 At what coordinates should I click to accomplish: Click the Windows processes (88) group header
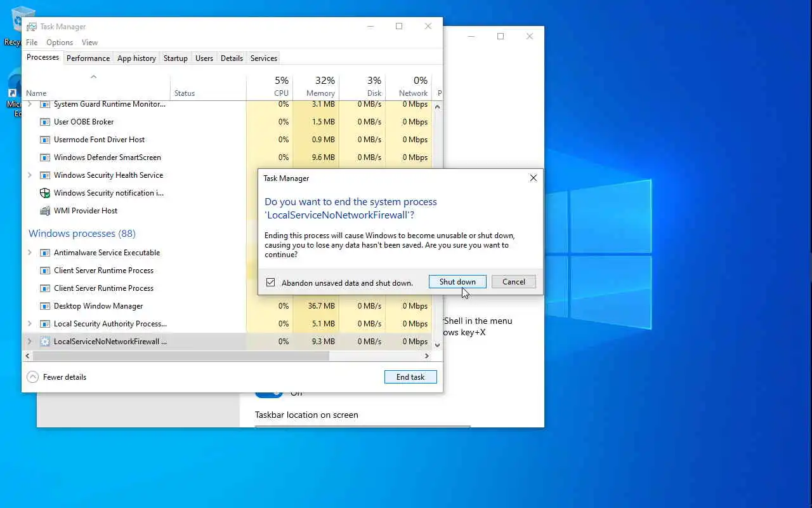point(82,234)
